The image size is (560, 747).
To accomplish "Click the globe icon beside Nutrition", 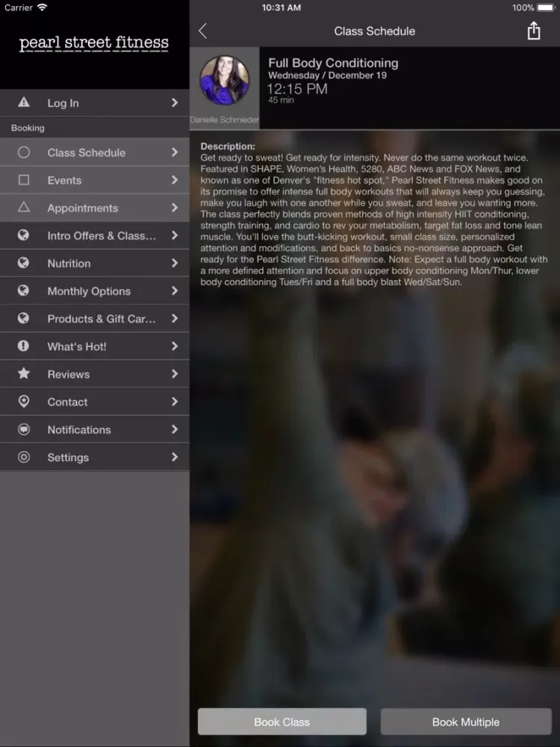I will [23, 263].
